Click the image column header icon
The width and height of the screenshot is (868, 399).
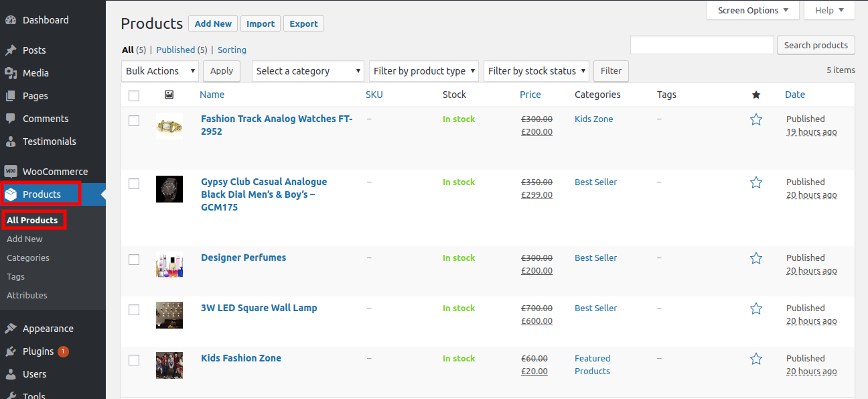tap(169, 95)
